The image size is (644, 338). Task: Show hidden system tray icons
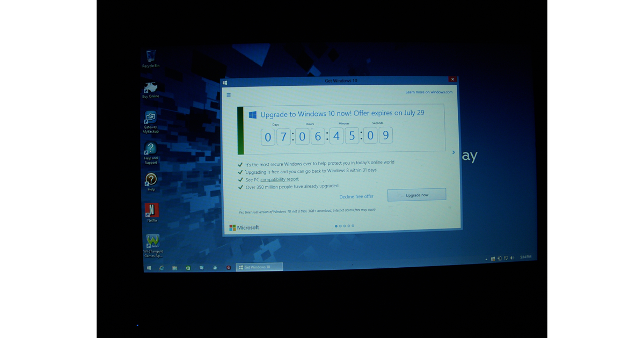[x=487, y=259]
